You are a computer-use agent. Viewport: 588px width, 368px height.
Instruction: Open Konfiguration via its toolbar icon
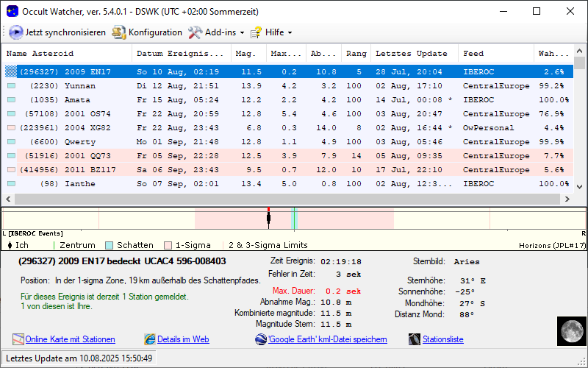click(119, 32)
